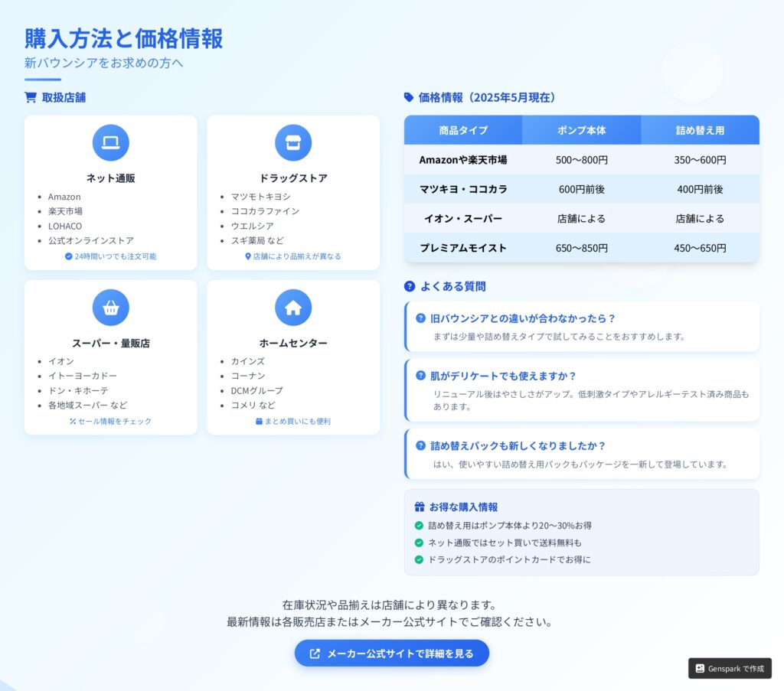The height and width of the screenshot is (691, 784).
Task: Click the question icon beside 詰め替えパックも新しく
Action: point(420,445)
